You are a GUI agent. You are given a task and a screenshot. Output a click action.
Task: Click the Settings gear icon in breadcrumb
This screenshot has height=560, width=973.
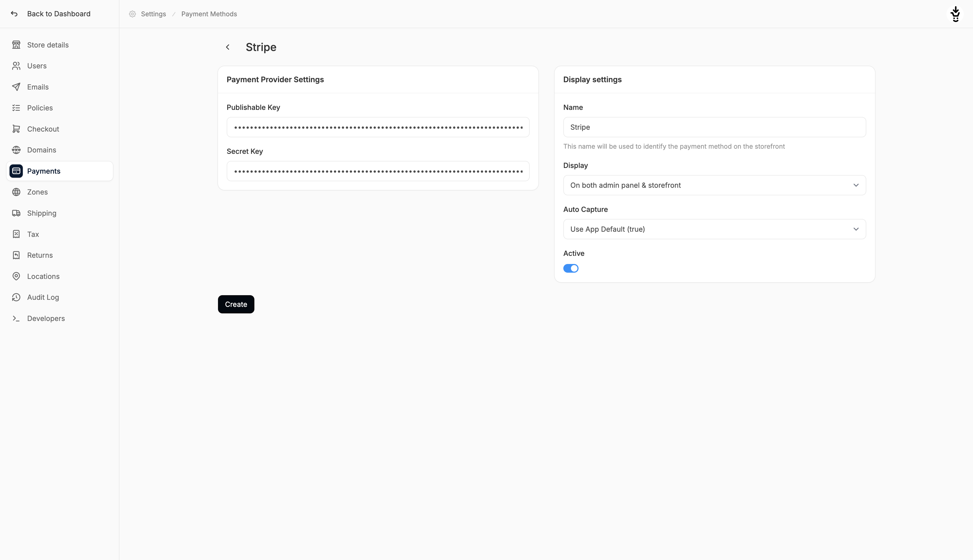[x=132, y=14]
